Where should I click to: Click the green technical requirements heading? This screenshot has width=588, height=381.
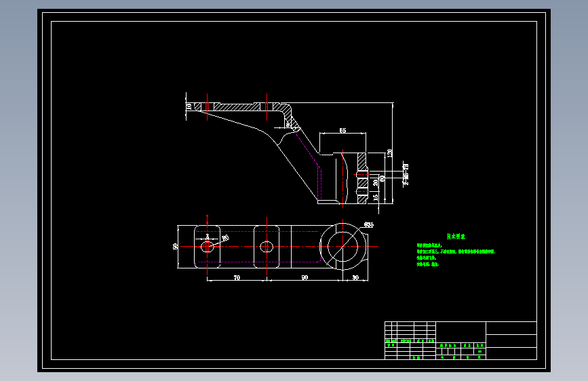pos(456,237)
